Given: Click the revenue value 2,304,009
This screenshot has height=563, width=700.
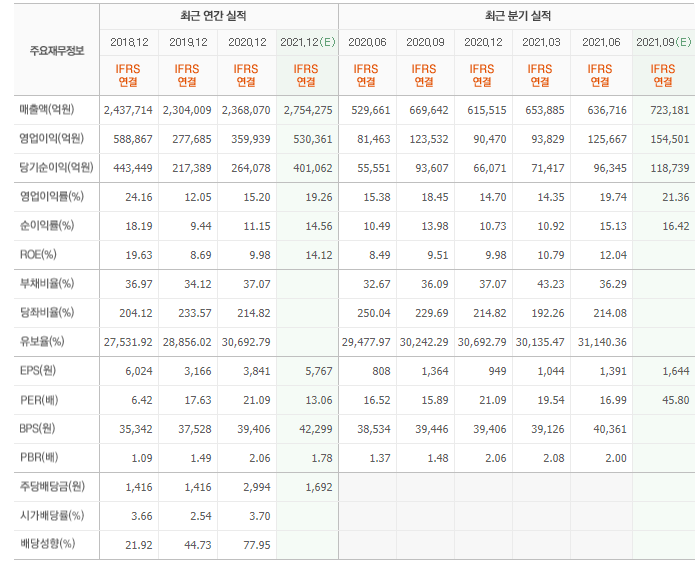Looking at the screenshot, I should click(187, 110).
